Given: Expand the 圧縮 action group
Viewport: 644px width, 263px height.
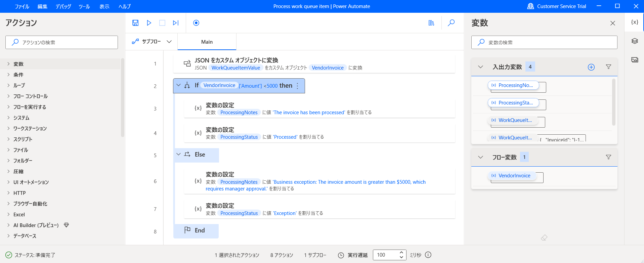Looking at the screenshot, I should [8, 171].
